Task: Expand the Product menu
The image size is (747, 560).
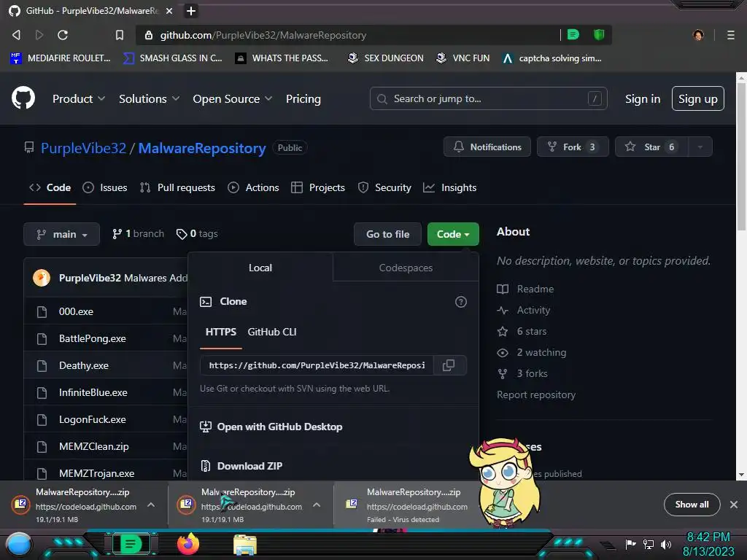Action: click(79, 98)
